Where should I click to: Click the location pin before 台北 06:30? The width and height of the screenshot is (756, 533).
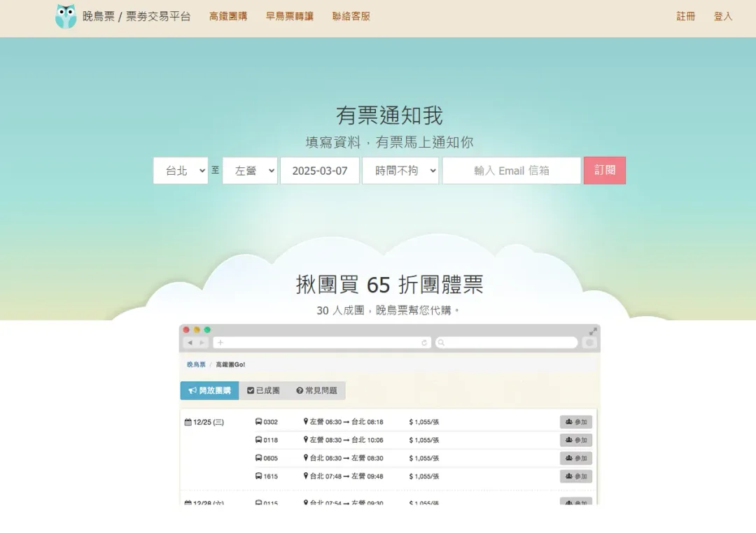[306, 458]
